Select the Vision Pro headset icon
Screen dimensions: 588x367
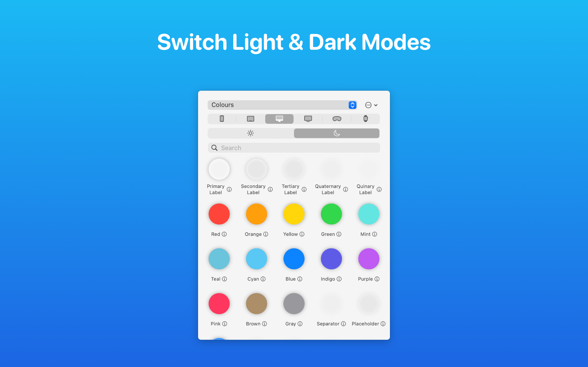[336, 119]
